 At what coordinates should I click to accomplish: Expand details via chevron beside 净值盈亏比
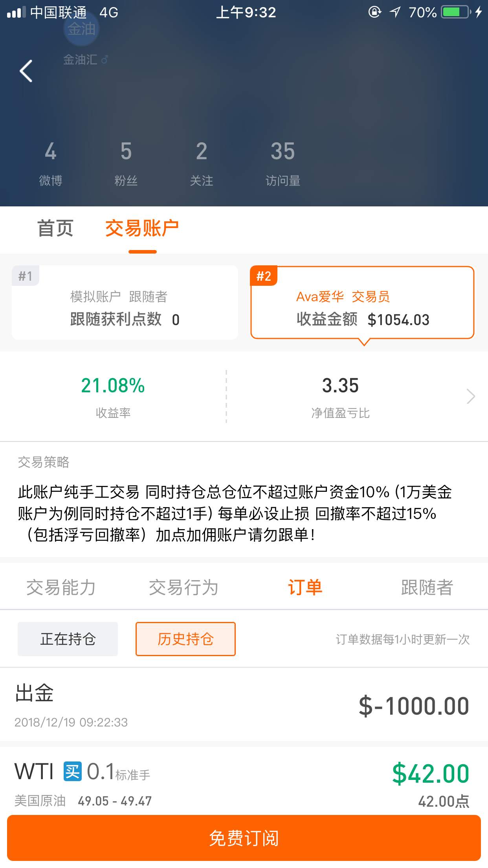tap(471, 396)
